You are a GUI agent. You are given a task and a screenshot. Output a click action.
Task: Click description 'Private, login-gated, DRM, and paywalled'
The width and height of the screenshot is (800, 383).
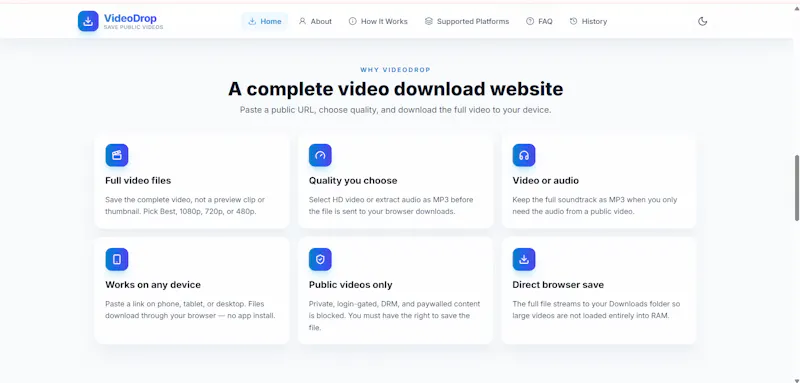[394, 316]
